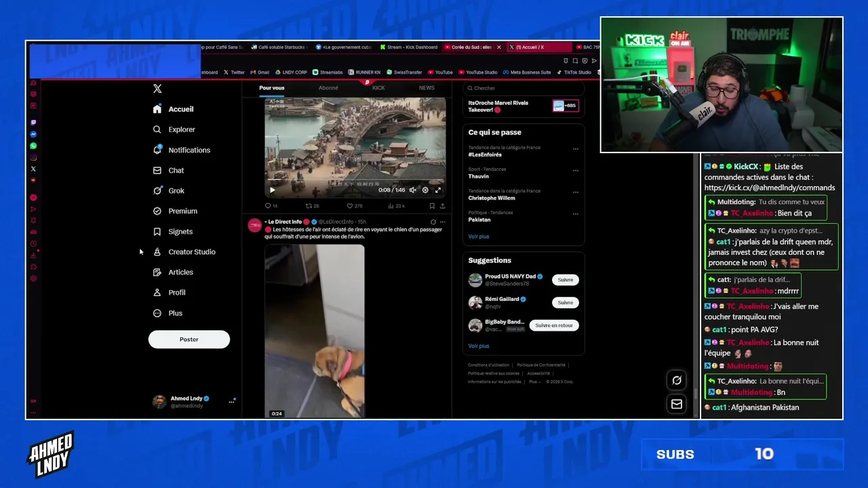This screenshot has height=488, width=868.
Task: Switch to the KICK timeline tab
Action: (x=378, y=88)
